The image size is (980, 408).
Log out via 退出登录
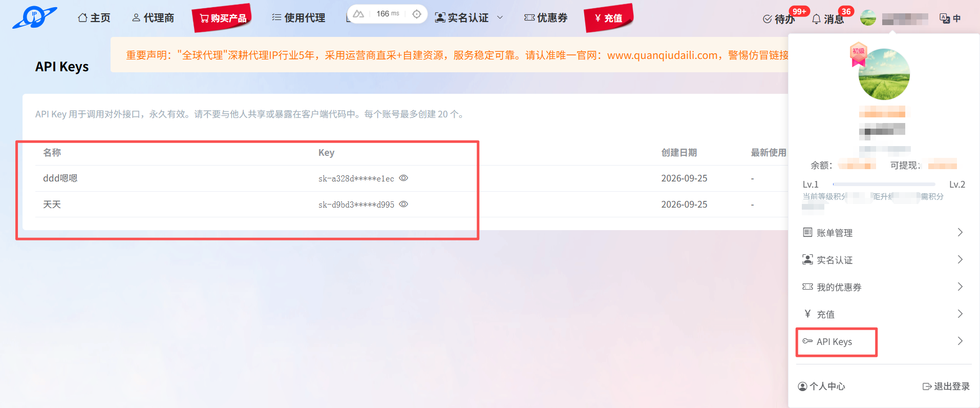click(946, 386)
